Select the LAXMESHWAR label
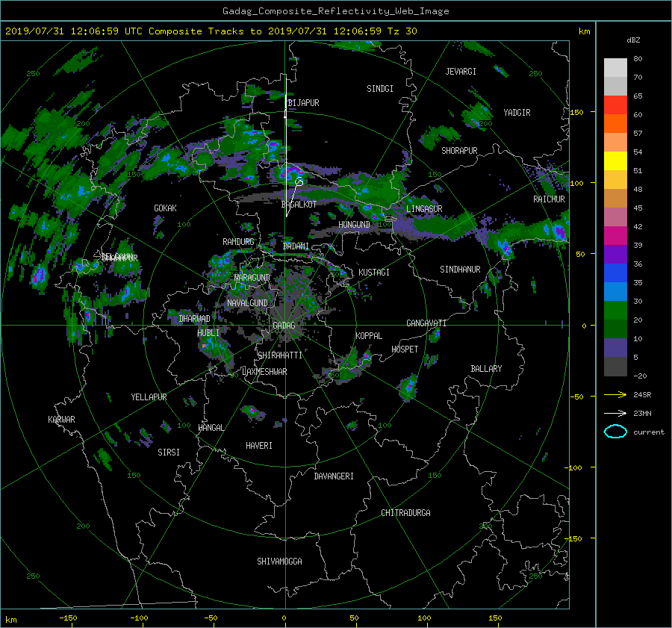The width and height of the screenshot is (672, 628). (264, 372)
